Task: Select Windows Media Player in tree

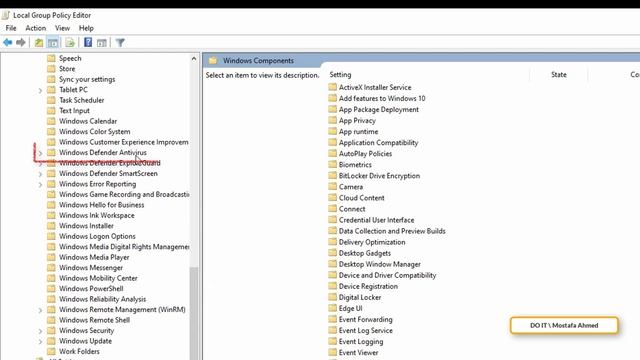Action: tap(94, 257)
